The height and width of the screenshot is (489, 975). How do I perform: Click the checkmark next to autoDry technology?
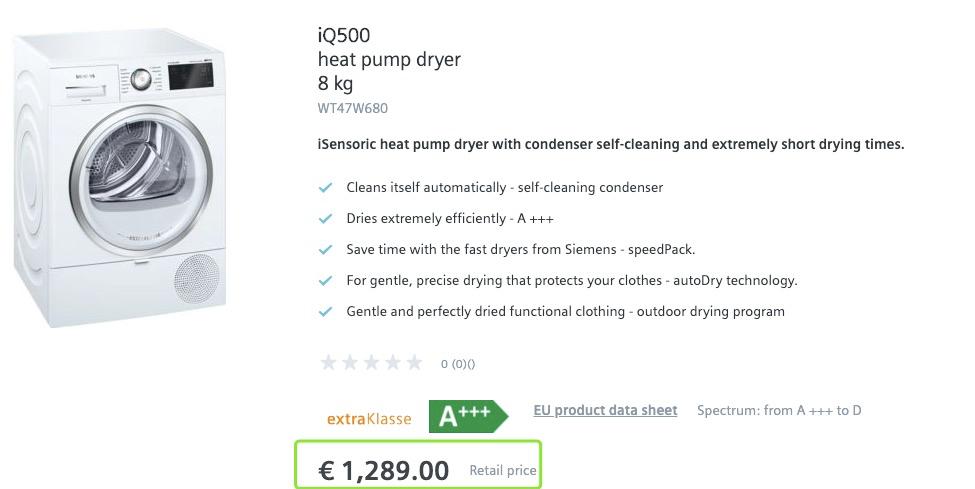(325, 280)
